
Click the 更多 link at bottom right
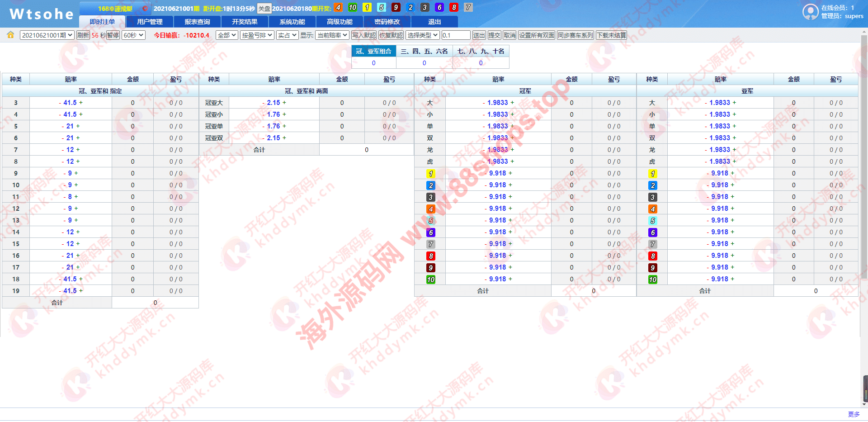click(x=854, y=414)
